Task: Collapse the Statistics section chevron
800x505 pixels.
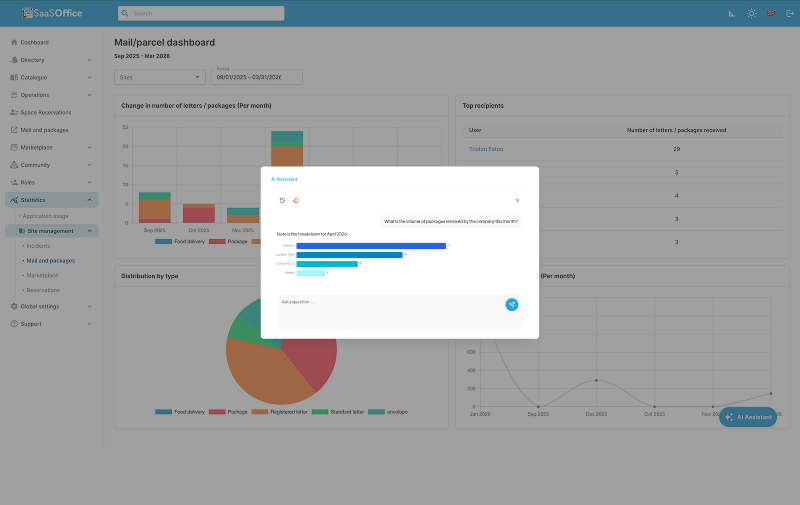Action: (89, 200)
